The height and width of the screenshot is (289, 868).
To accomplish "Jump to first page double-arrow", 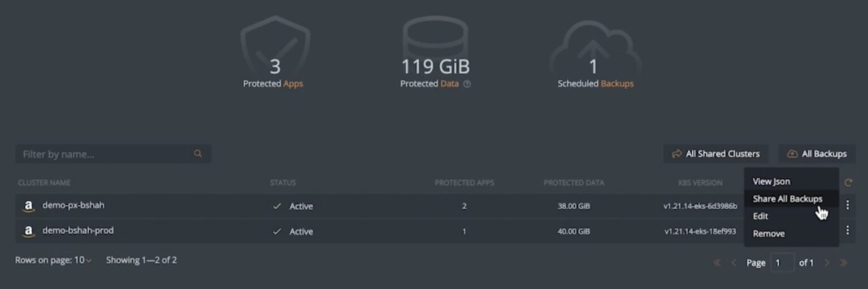I will coord(717,262).
